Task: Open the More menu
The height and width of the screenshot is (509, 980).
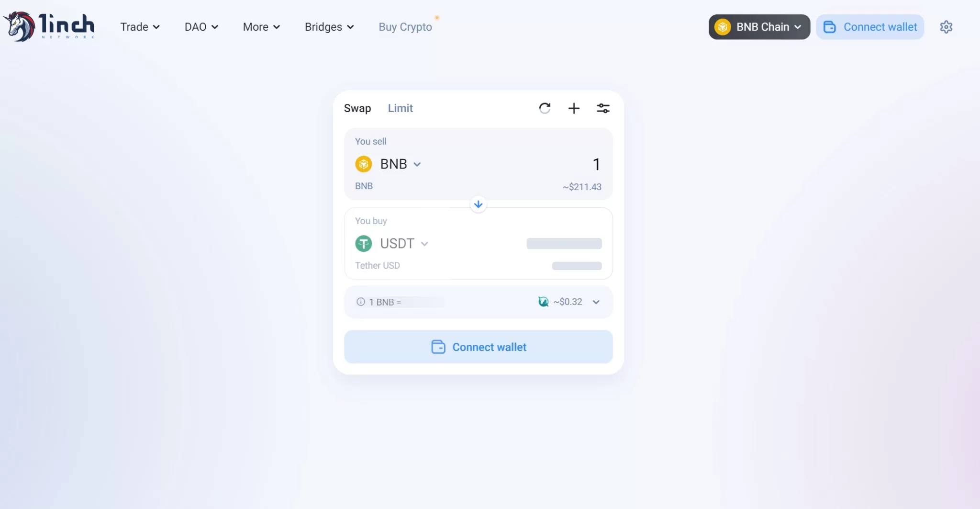Action: tap(261, 27)
